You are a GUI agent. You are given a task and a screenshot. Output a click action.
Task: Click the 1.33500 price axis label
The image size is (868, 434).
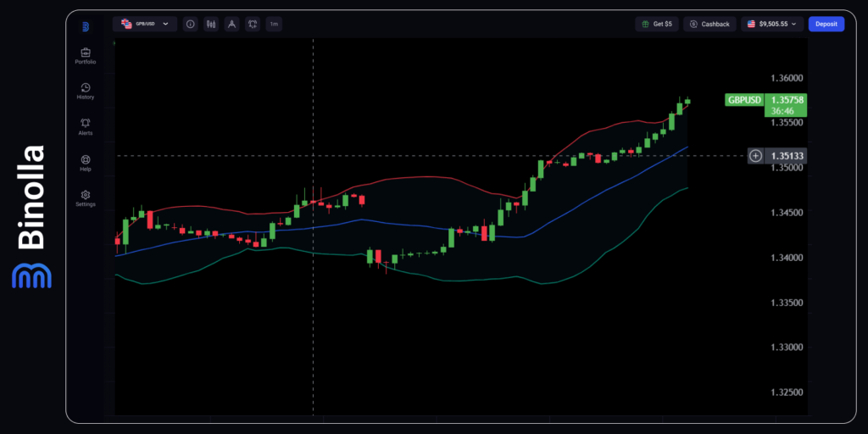788,303
